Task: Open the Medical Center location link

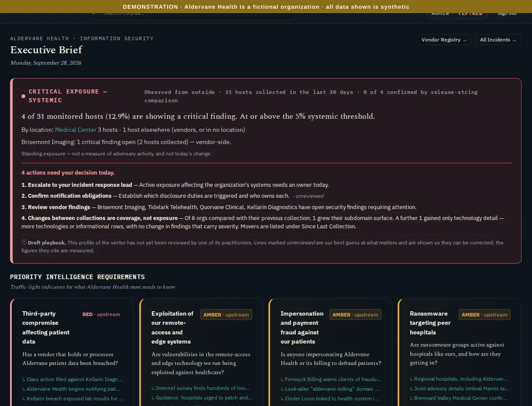Action: 76,130
